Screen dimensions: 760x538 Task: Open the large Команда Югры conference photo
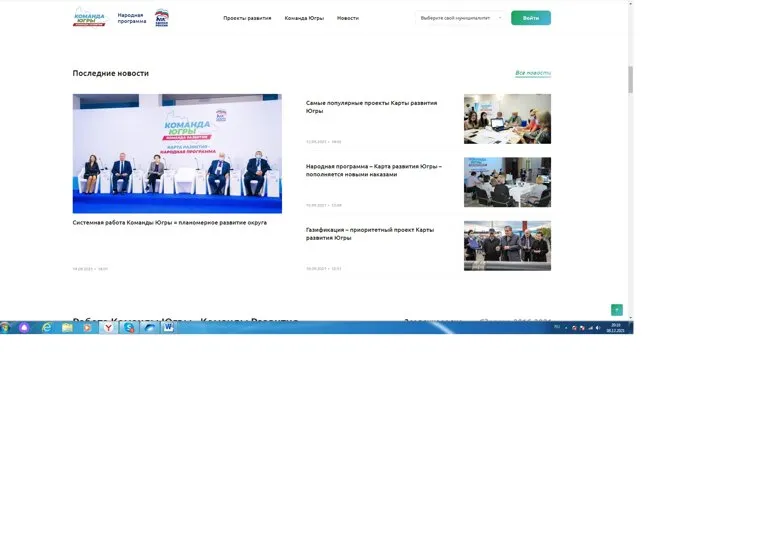[x=177, y=153]
